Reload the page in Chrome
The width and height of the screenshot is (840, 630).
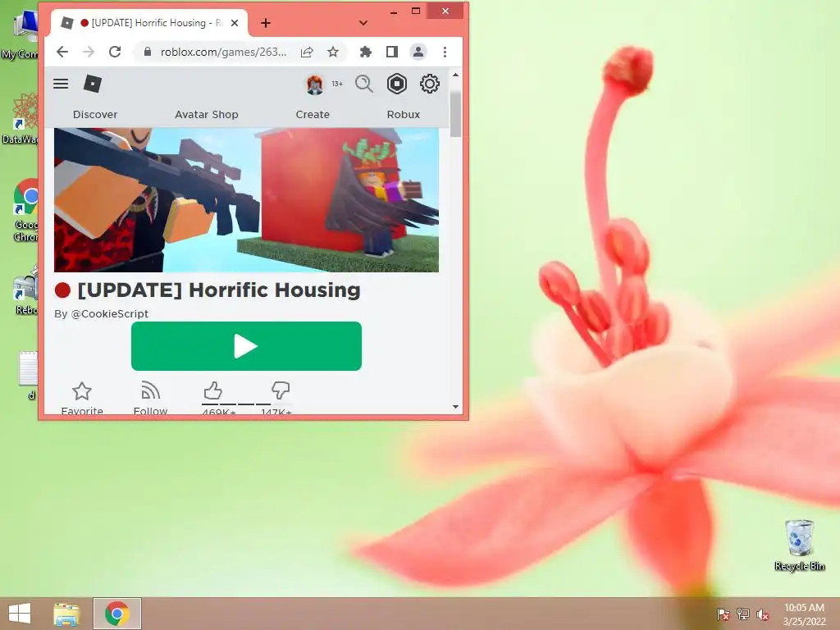[115, 52]
